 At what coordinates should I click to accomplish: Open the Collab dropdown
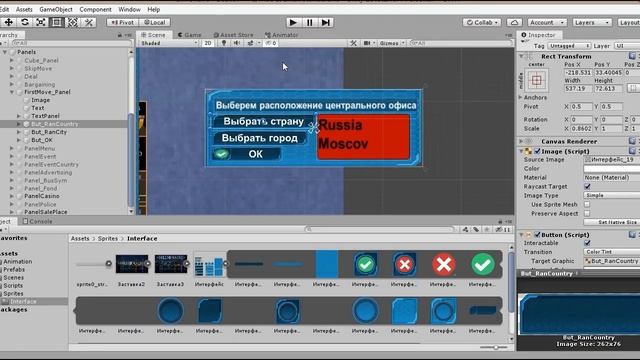482,22
